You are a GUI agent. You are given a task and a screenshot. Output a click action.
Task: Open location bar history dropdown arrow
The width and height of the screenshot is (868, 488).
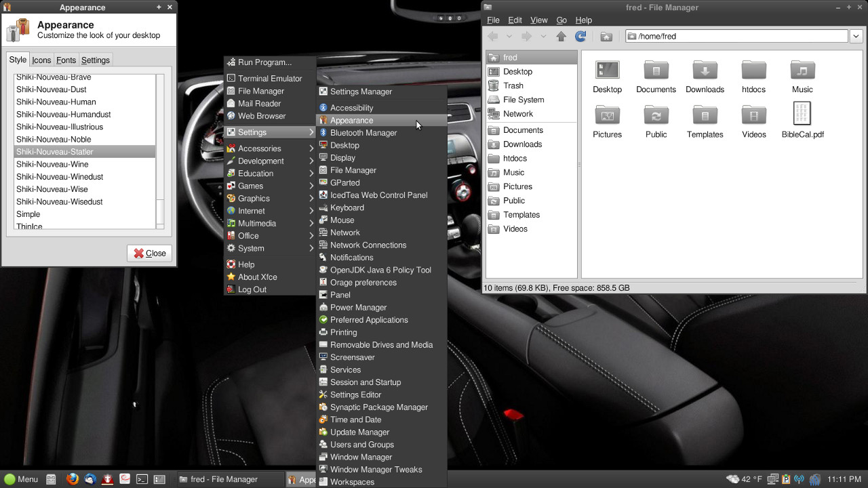point(856,37)
